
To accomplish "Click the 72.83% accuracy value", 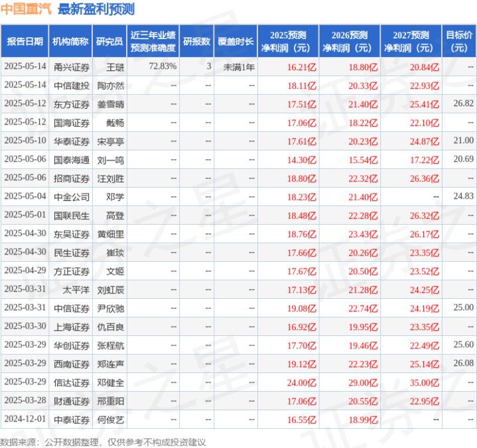I will click(163, 66).
